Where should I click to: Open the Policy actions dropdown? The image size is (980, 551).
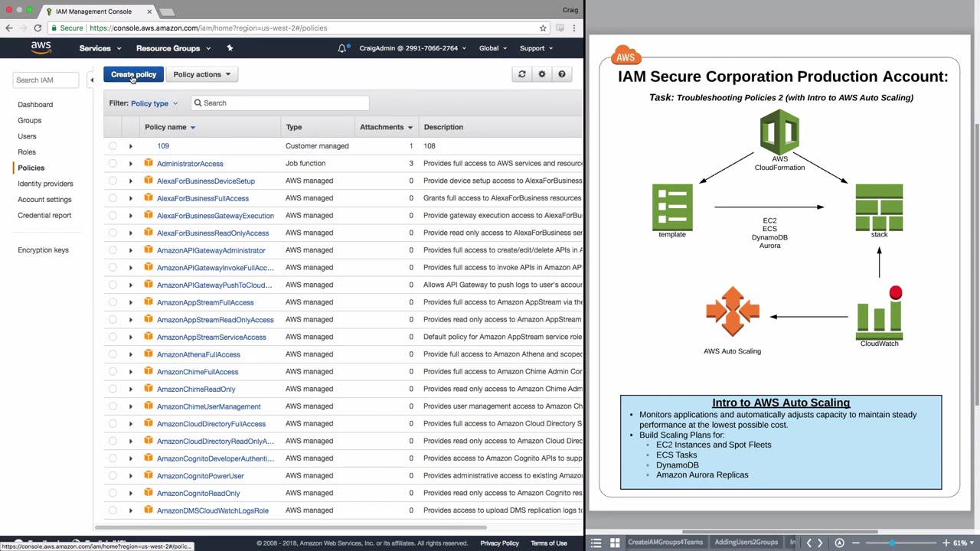(x=202, y=74)
